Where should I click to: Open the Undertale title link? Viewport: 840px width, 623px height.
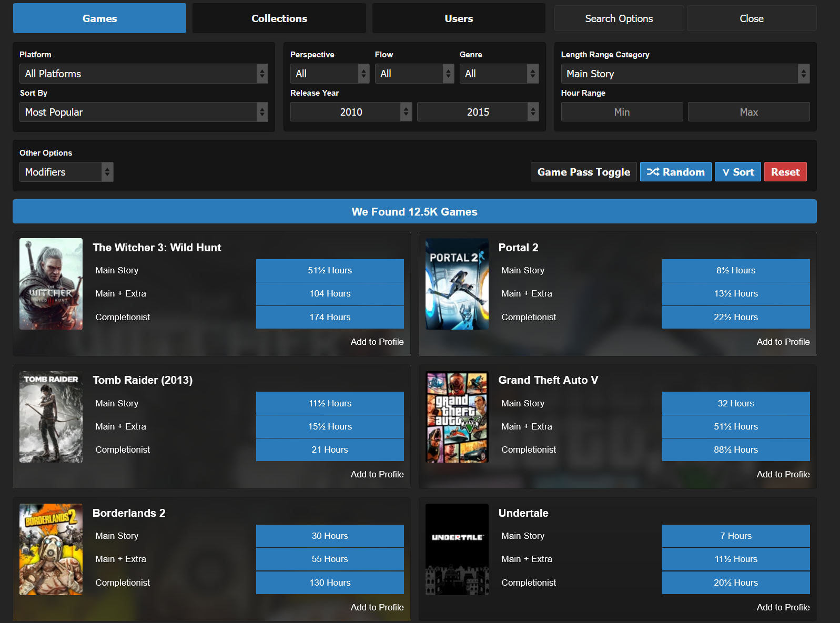(523, 513)
